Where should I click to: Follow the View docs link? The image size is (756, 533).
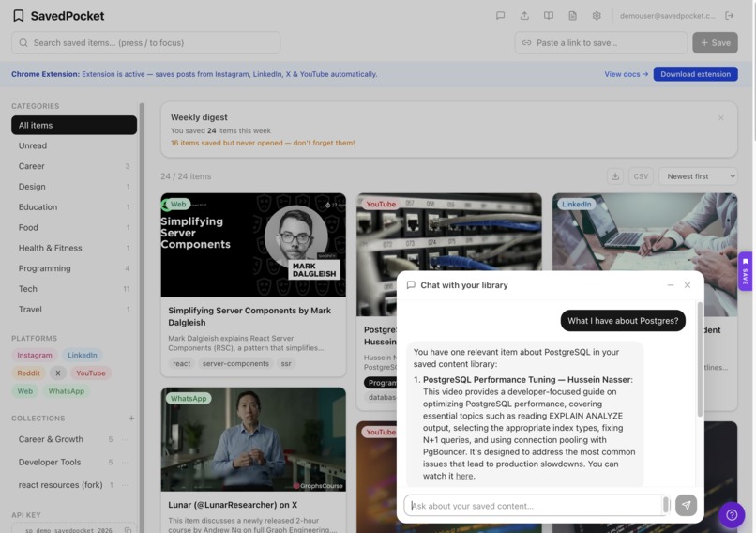point(627,74)
